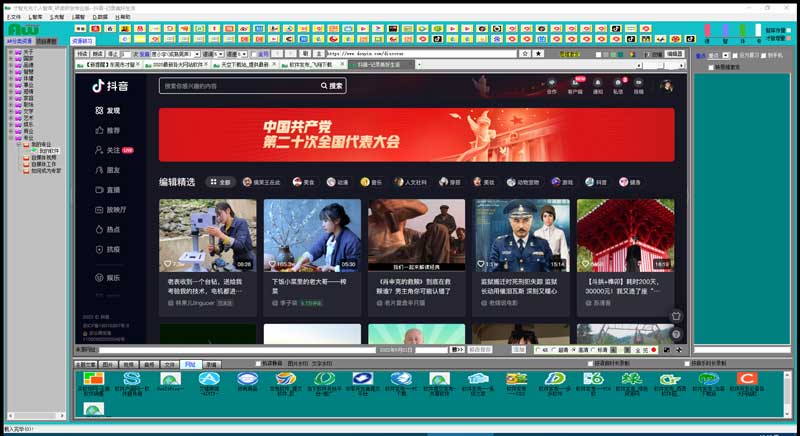Select the 美食 category chip
Screen dimensions: 800x436
304,182
